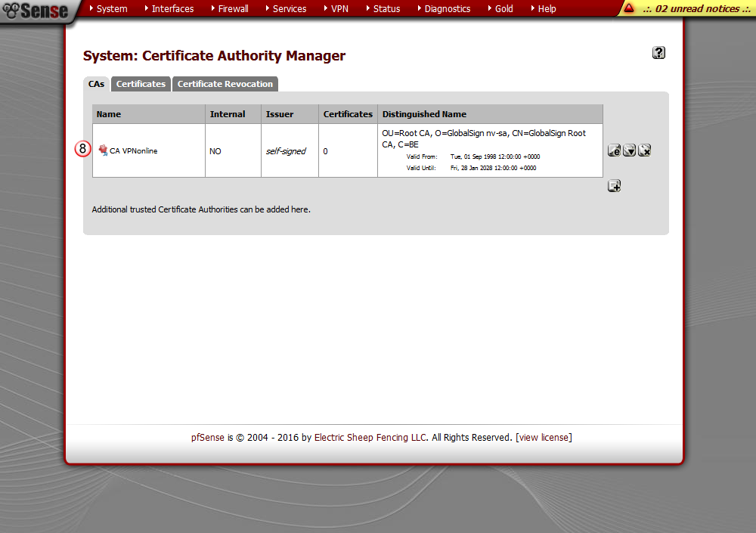The width and height of the screenshot is (756, 533).
Task: Click the NO value in the Internal column
Action: 215,151
